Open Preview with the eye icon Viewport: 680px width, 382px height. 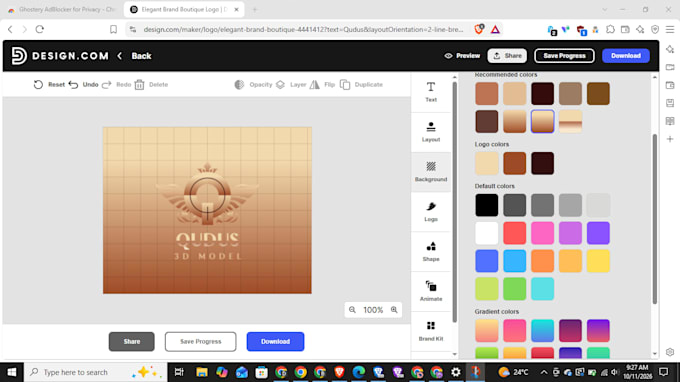coord(448,56)
